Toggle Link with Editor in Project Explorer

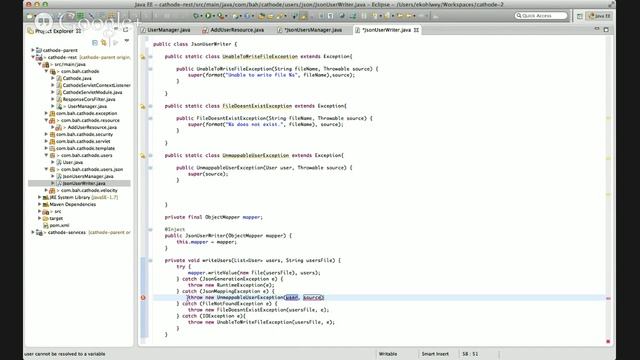pos(104,42)
